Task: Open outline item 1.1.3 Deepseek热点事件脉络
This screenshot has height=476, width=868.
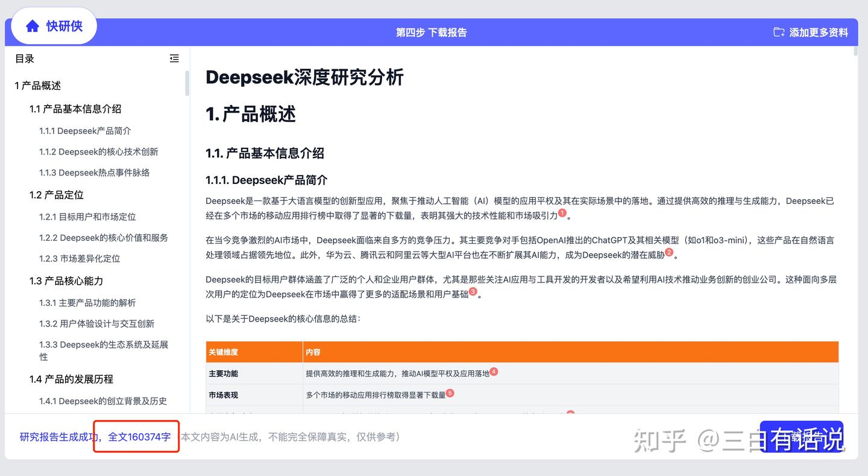Action: coord(95,173)
